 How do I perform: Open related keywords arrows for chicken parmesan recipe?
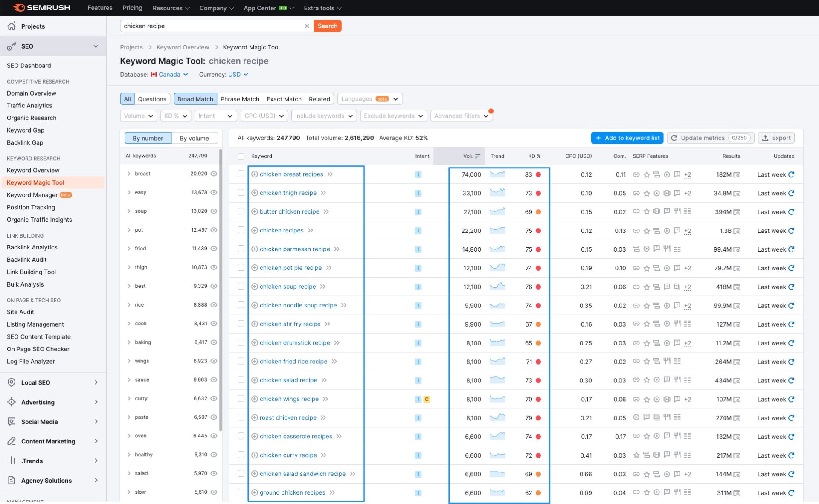[x=337, y=249]
